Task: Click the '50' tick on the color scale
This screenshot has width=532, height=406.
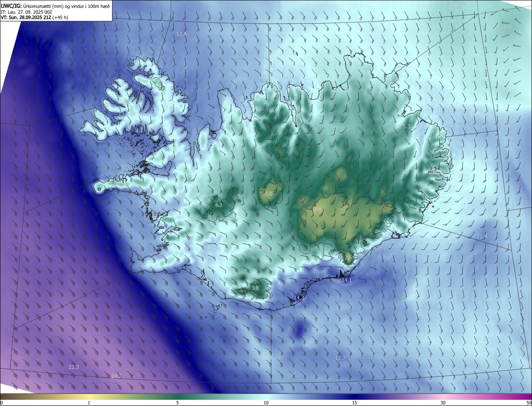Action: point(529,403)
